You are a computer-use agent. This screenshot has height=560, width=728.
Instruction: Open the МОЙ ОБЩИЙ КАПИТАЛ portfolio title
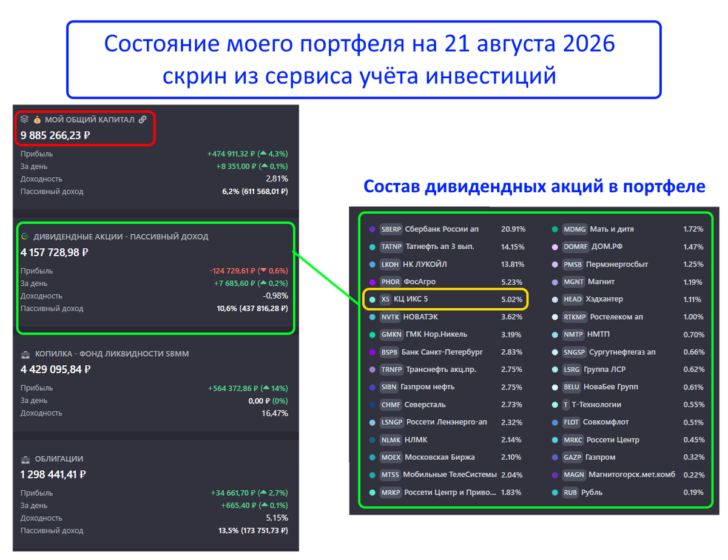pyautogui.click(x=90, y=120)
